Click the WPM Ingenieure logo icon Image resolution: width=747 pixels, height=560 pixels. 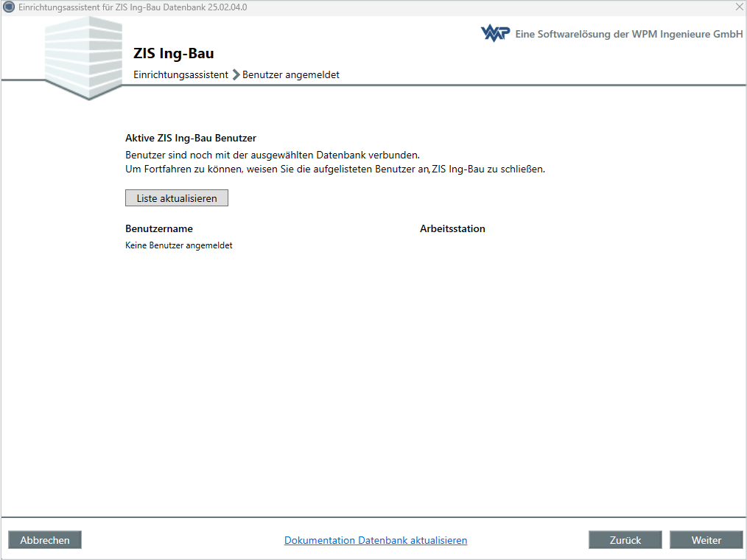[496, 33]
